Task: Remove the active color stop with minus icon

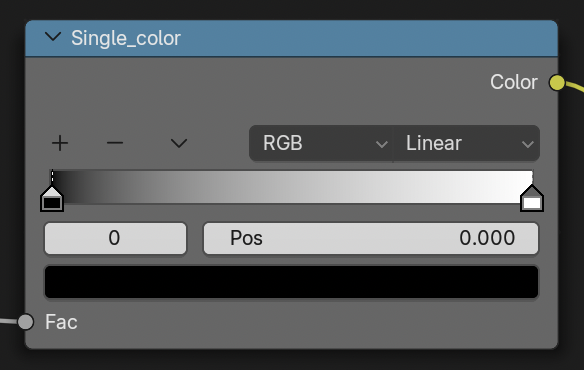Action: (115, 143)
